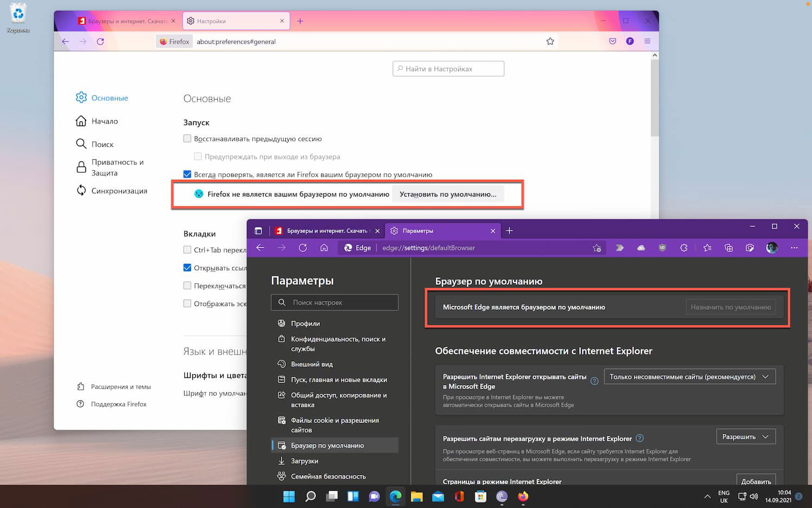The image size is (812, 508).
Task: Open the Pocket icon in Firefox toolbar
Action: pos(613,41)
